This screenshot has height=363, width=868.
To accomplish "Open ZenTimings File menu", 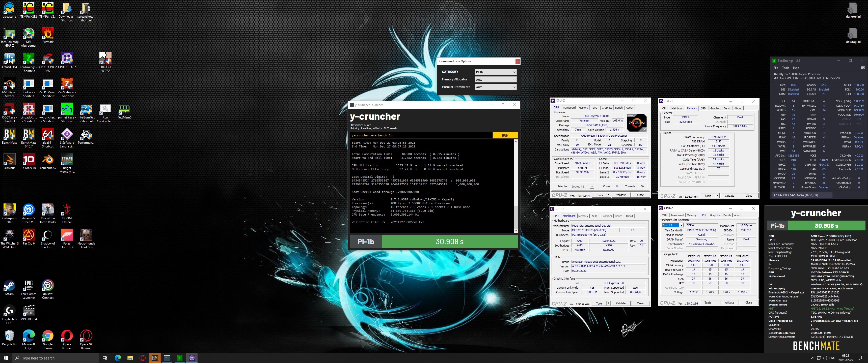I will 776,68.
